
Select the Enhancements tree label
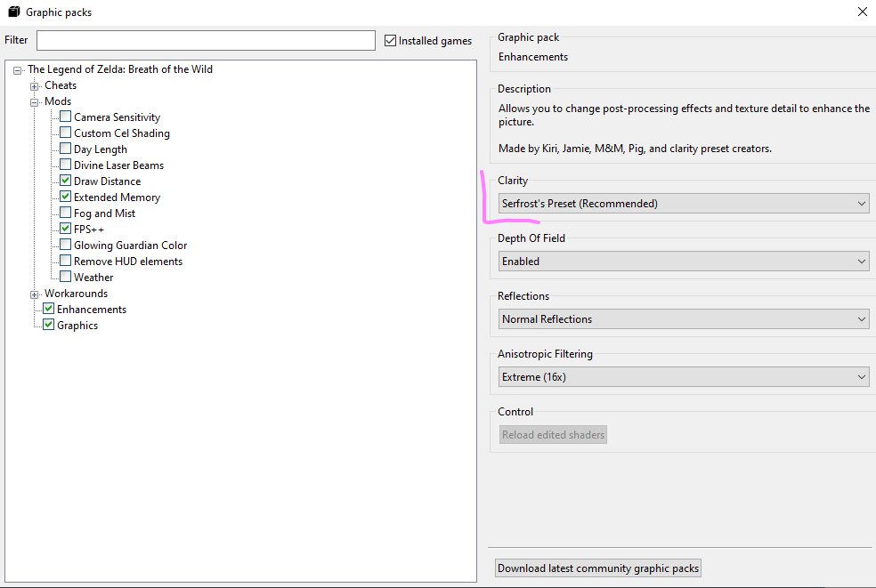click(x=92, y=310)
